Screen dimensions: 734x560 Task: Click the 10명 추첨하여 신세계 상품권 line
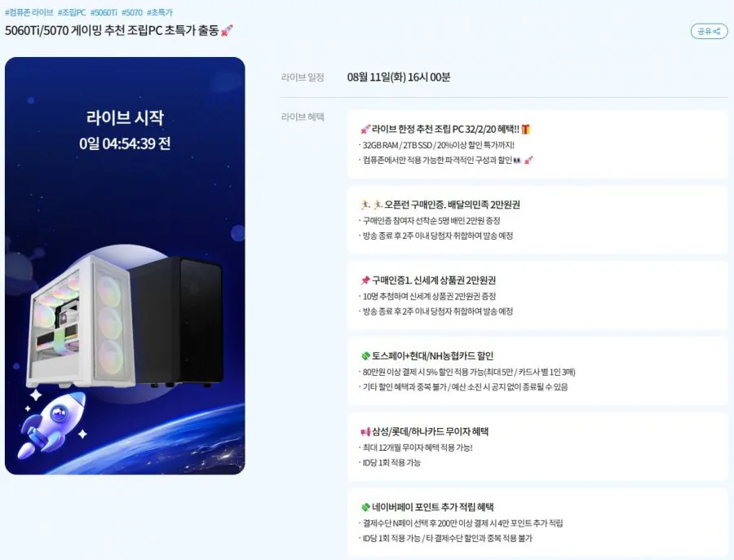(x=429, y=297)
